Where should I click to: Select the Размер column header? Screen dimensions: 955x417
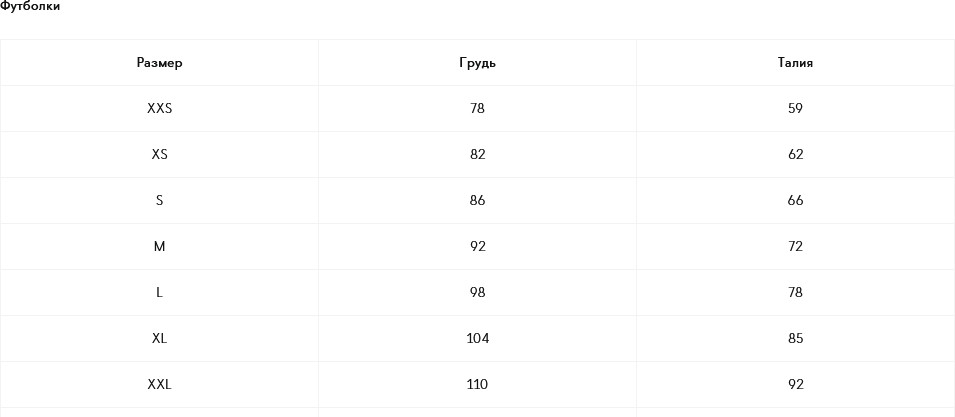click(x=159, y=63)
